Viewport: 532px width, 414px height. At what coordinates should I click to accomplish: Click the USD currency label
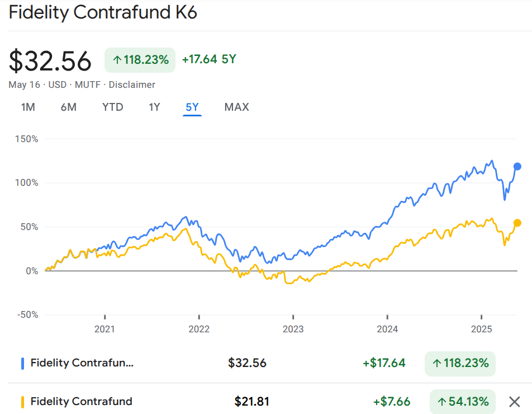coord(58,84)
